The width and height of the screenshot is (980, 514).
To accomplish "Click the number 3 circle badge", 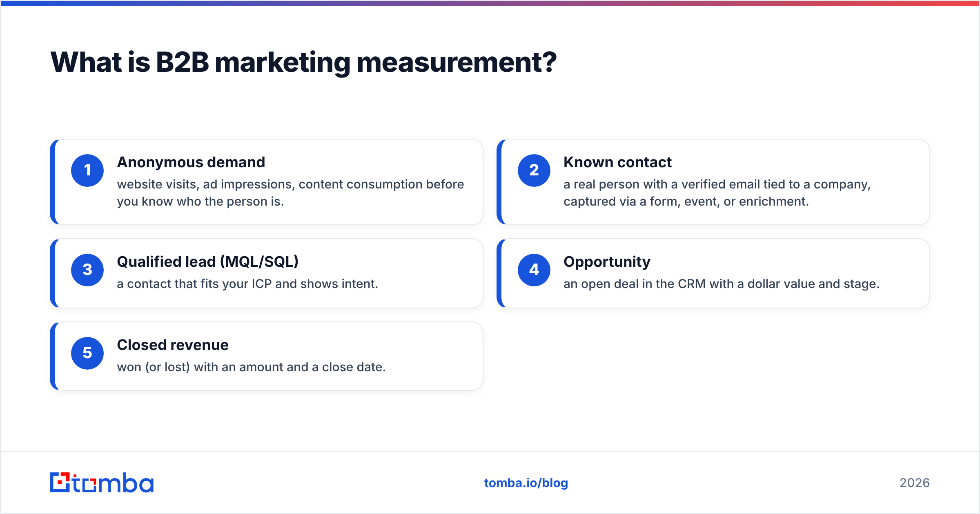I will click(x=87, y=270).
